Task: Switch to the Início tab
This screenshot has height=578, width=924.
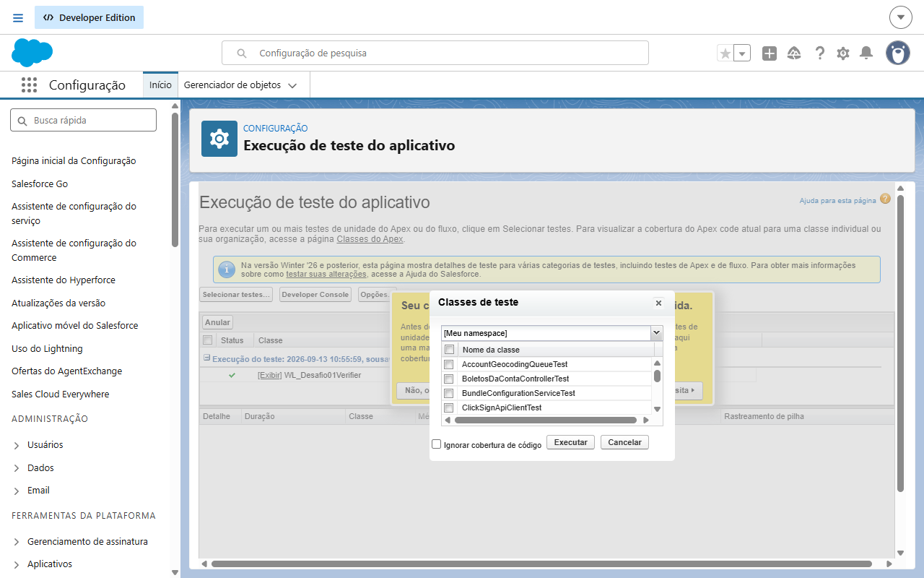Action: (x=160, y=85)
